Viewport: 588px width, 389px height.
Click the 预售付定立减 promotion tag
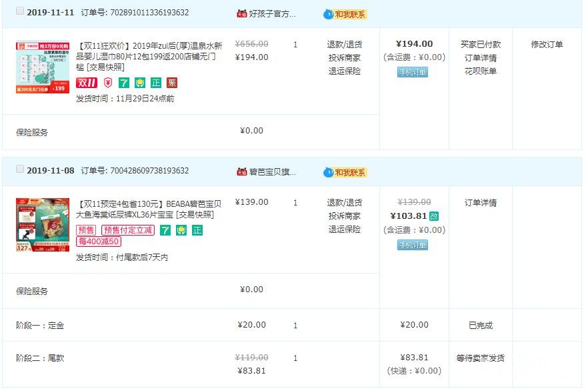[127, 230]
